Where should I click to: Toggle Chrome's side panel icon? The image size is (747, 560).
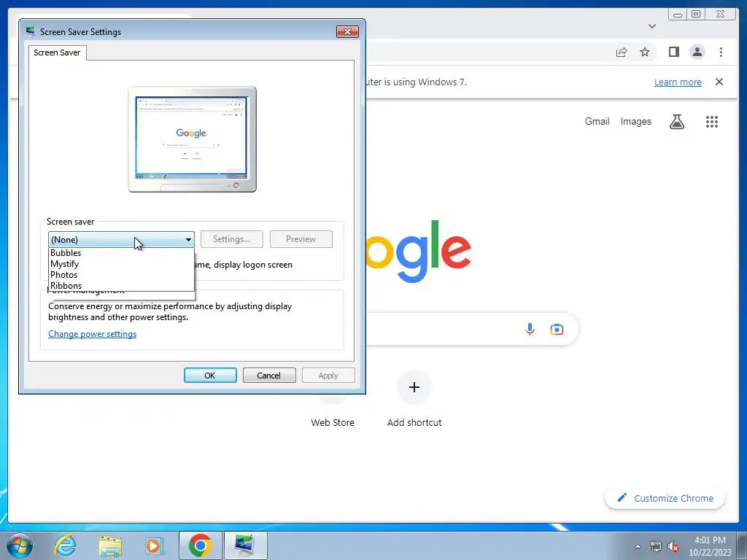tap(673, 52)
